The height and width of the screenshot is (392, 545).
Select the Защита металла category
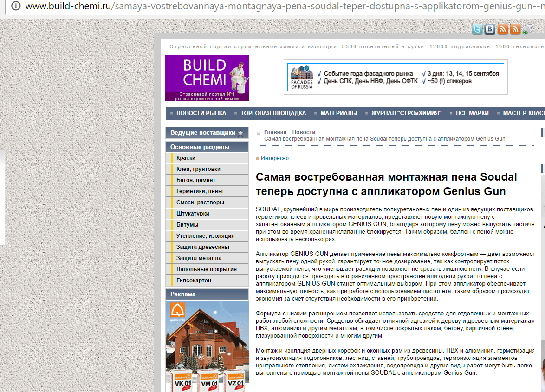[207, 258]
